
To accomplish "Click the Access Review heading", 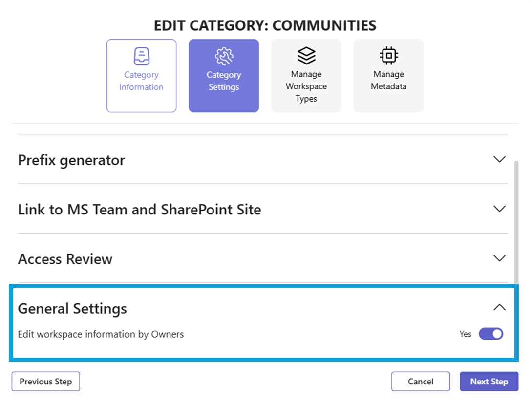I will coord(65,259).
